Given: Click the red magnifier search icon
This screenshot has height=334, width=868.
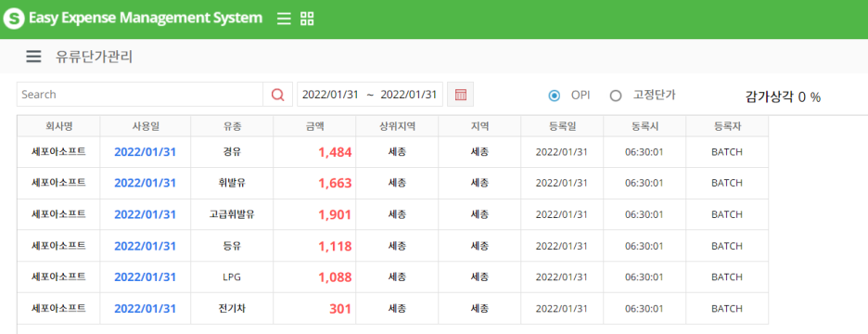Looking at the screenshot, I should point(278,94).
